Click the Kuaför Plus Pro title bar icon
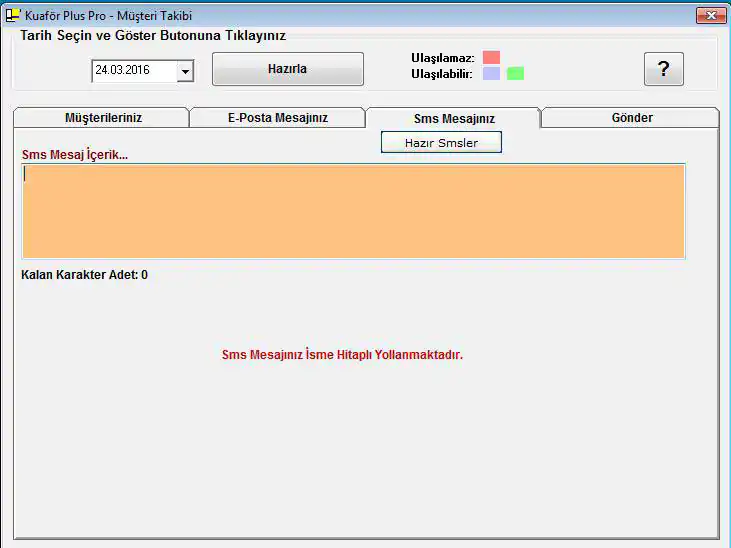The height and width of the screenshot is (548, 731). coord(13,15)
